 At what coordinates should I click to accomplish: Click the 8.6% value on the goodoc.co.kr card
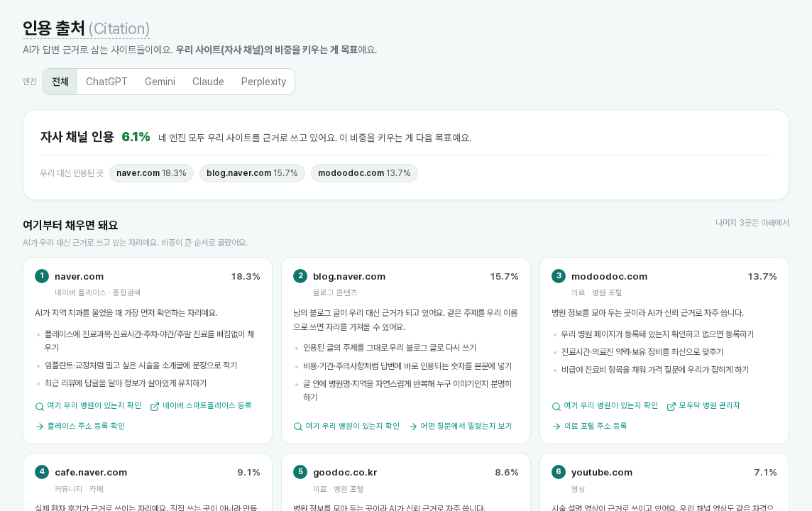tap(507, 472)
